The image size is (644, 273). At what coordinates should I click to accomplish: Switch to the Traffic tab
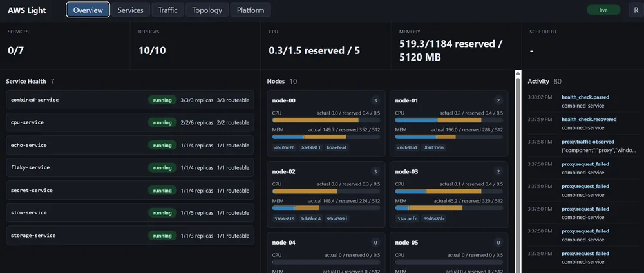[x=168, y=10]
